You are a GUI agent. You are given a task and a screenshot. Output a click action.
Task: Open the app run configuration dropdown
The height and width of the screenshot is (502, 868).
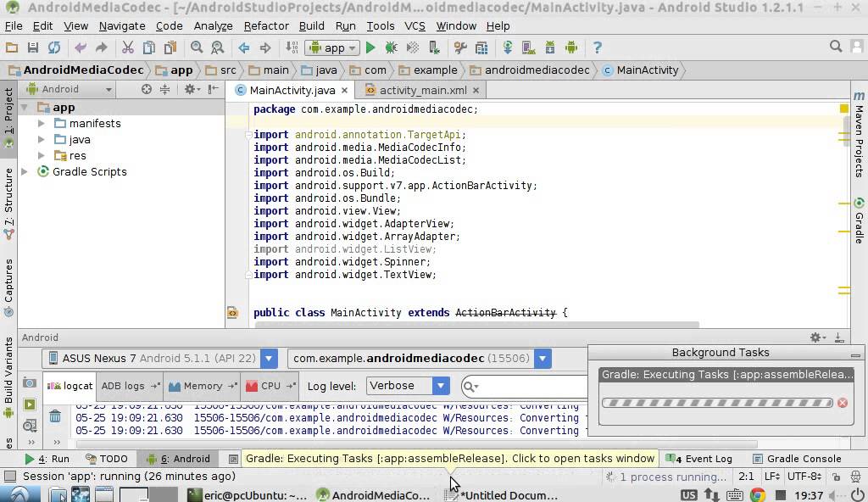tap(332, 47)
